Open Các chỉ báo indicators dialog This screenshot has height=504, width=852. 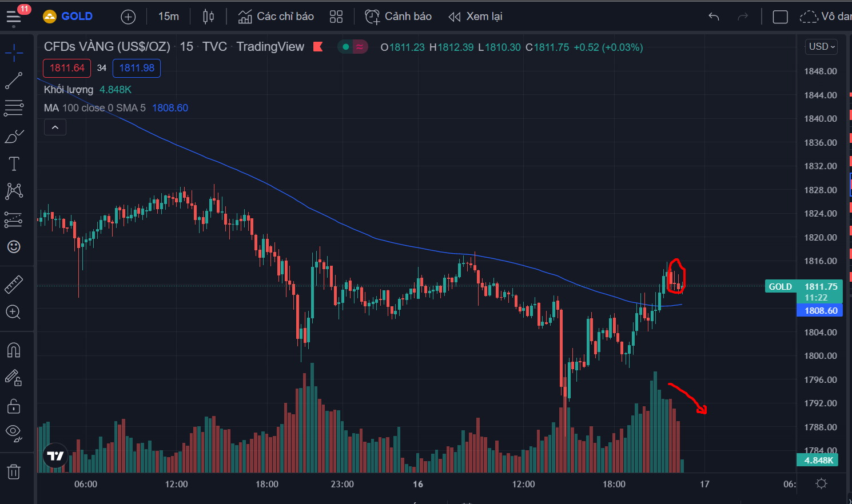coord(276,17)
